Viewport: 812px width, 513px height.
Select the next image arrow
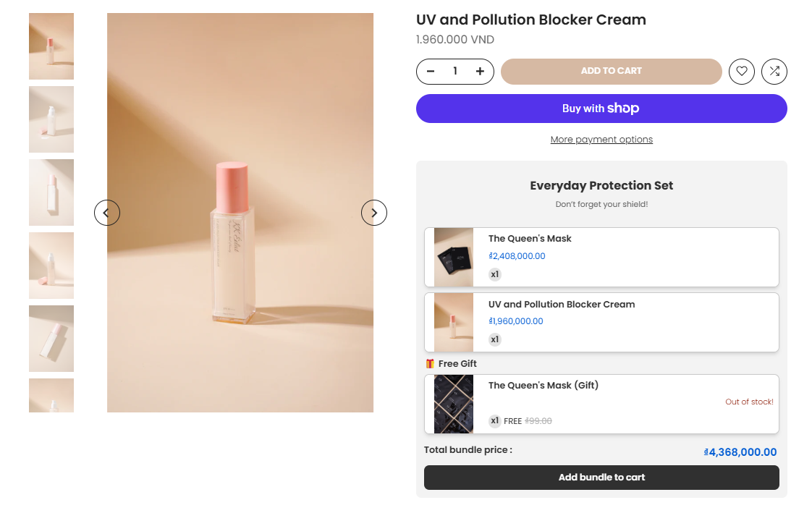(x=373, y=212)
